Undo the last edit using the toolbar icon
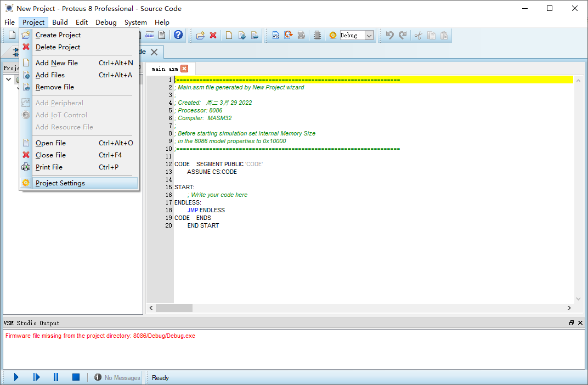The height and width of the screenshot is (385, 588). coord(389,35)
